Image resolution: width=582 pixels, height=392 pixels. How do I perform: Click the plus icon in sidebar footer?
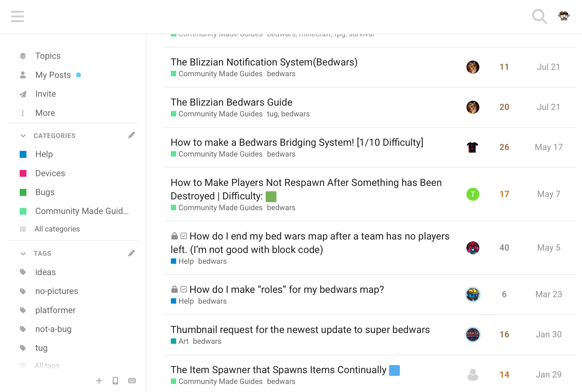[99, 381]
